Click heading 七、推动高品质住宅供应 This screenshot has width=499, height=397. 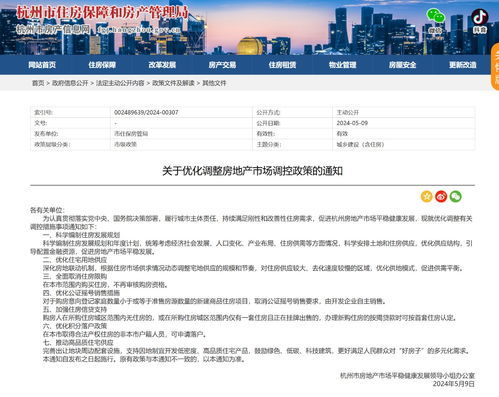pos(78,343)
